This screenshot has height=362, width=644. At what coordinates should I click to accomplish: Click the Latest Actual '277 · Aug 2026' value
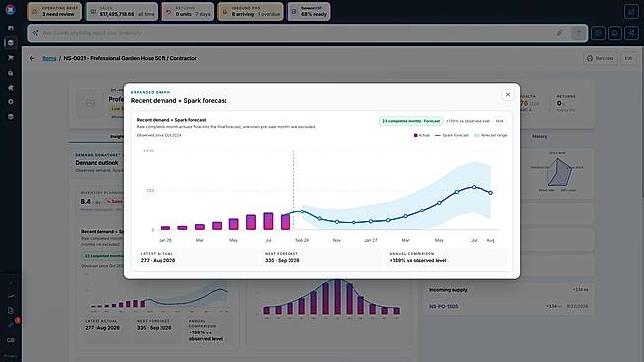(158, 261)
